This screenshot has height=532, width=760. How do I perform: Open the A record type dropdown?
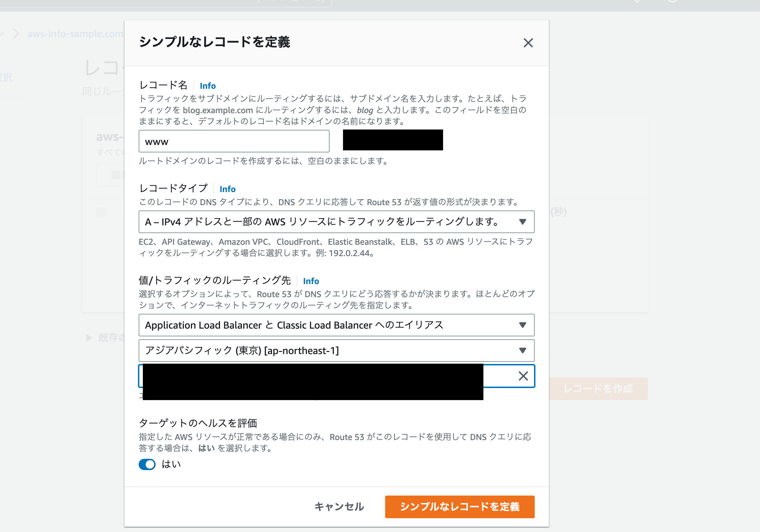336,222
